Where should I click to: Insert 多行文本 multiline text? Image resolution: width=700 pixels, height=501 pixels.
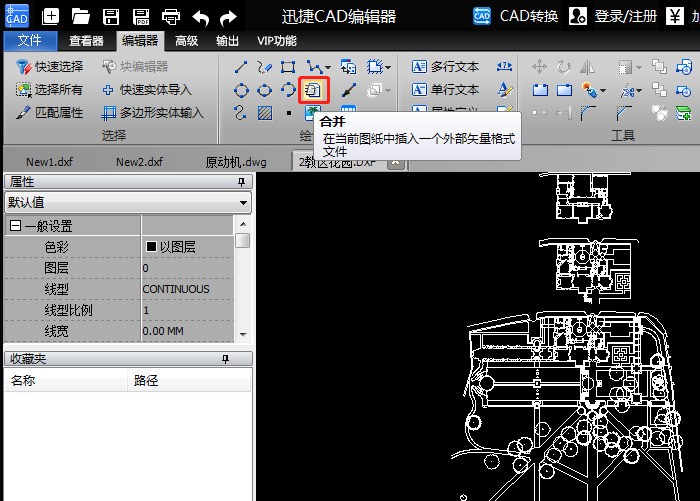click(x=445, y=67)
